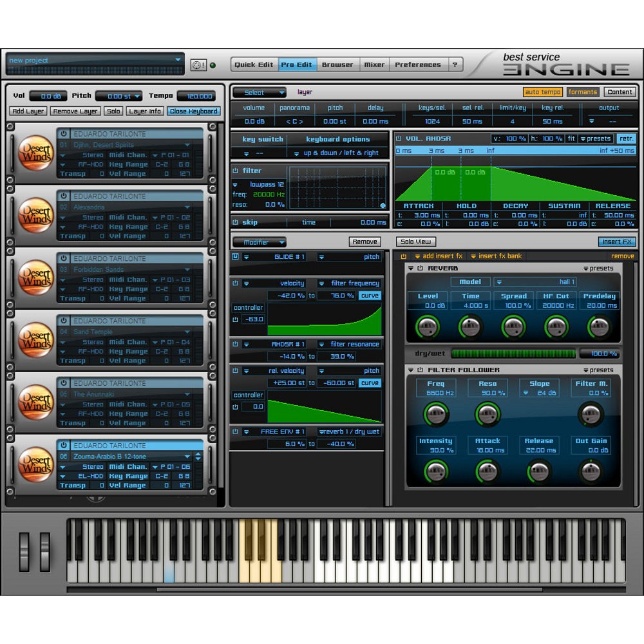Click the insert fx power icon

coord(404,256)
